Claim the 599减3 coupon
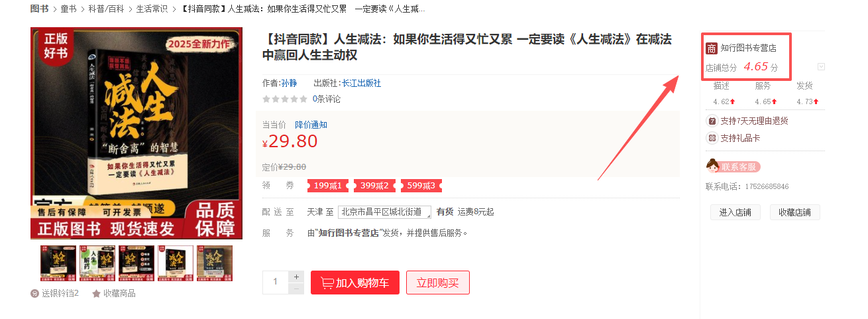Screen dimensions: 868x319 (421, 186)
